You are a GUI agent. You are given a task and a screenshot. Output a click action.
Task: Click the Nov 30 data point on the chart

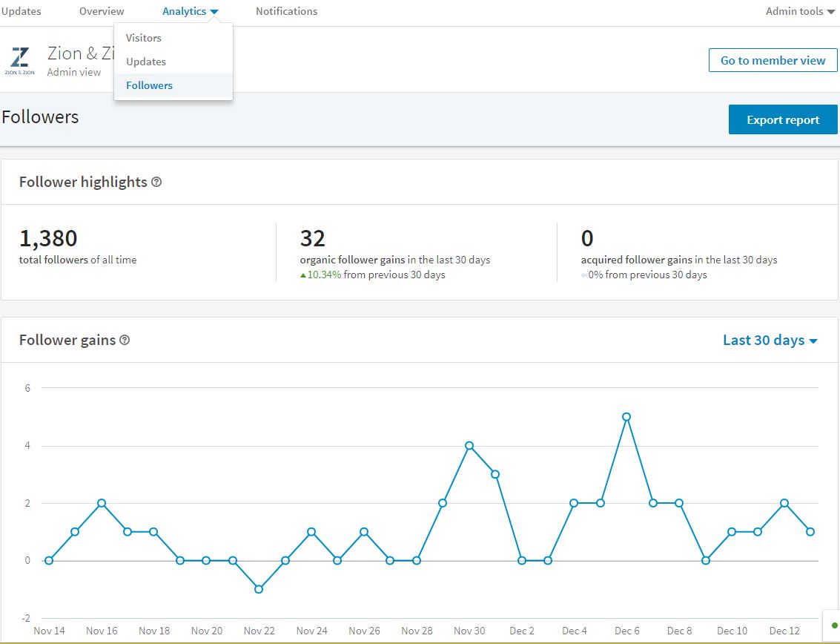pyautogui.click(x=469, y=445)
